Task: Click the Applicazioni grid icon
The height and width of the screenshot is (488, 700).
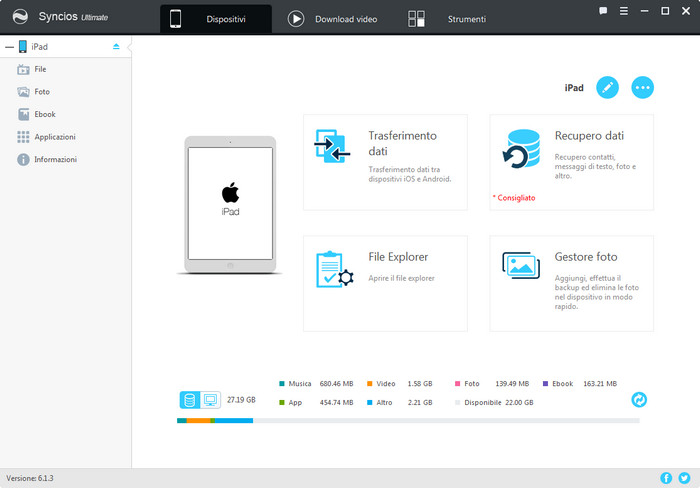Action: [23, 137]
